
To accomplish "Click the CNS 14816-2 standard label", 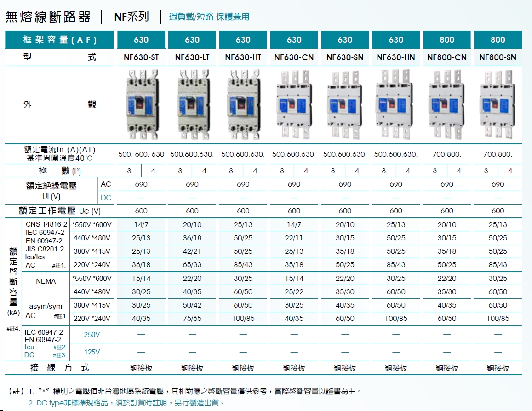I will [46, 224].
